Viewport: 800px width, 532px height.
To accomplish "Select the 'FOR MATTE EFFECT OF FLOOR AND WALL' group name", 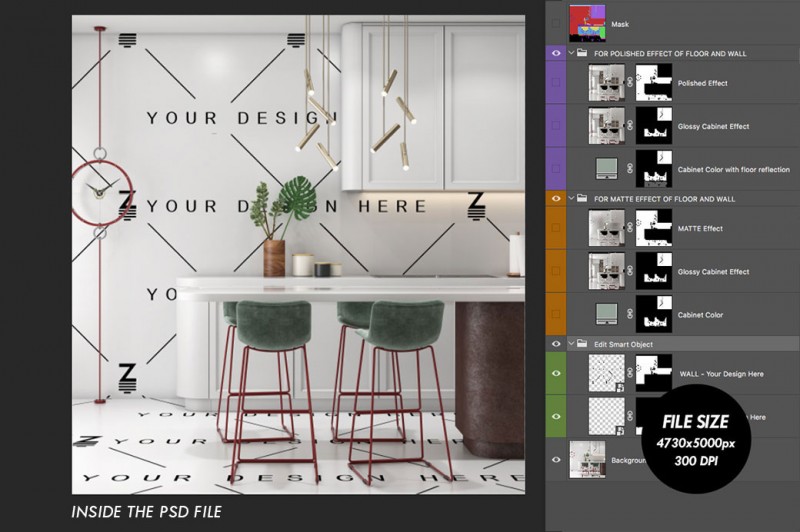I will point(664,199).
